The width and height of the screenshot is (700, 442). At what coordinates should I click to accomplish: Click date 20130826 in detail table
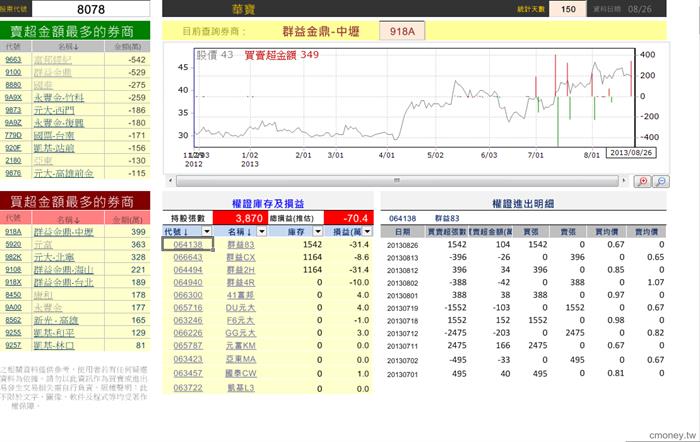point(402,245)
